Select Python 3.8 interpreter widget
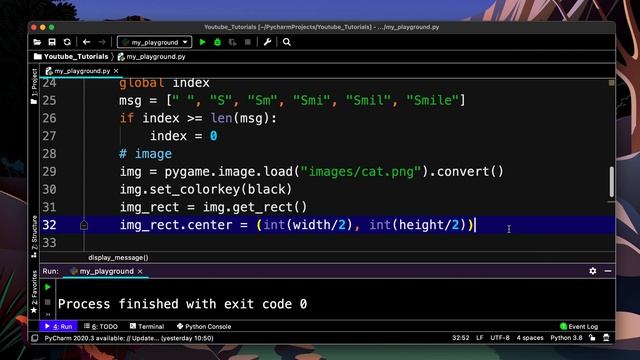Screen dimensions: 640x360 [566, 338]
